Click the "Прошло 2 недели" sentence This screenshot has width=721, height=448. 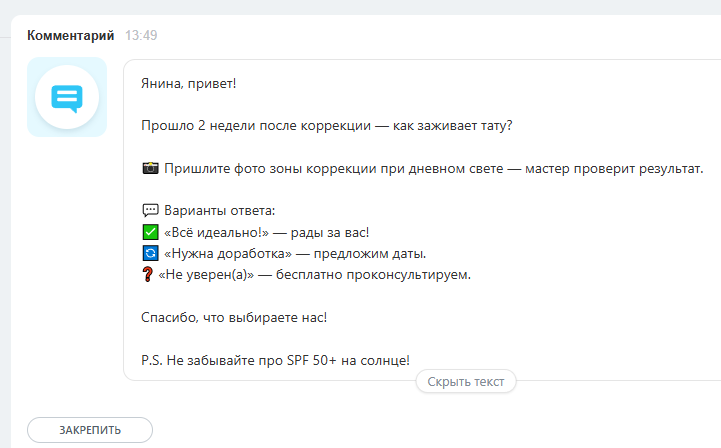[327, 126]
